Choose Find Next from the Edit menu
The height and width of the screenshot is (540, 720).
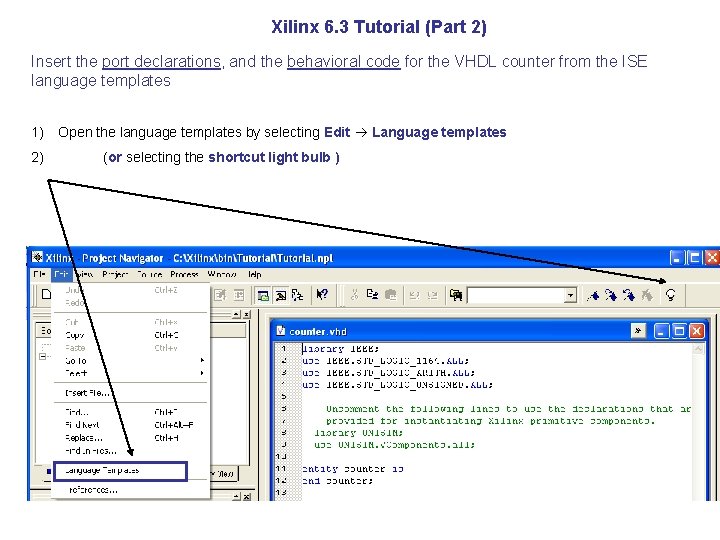pos(129,425)
